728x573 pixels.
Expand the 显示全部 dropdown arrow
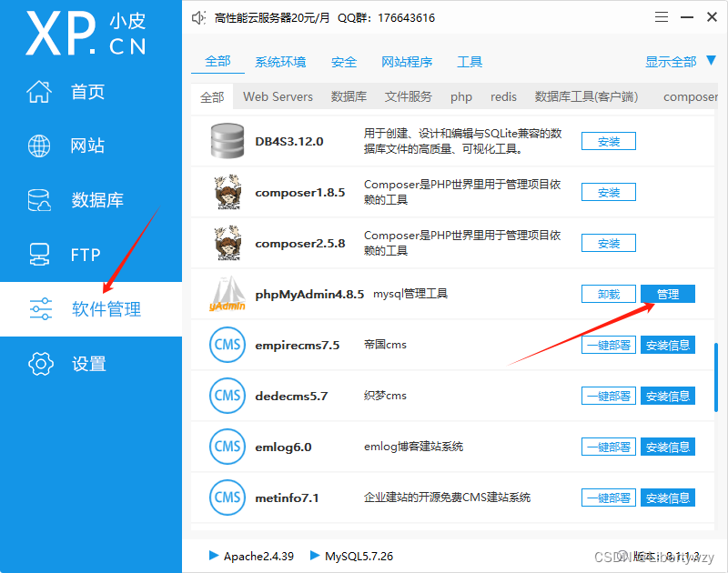(x=711, y=61)
